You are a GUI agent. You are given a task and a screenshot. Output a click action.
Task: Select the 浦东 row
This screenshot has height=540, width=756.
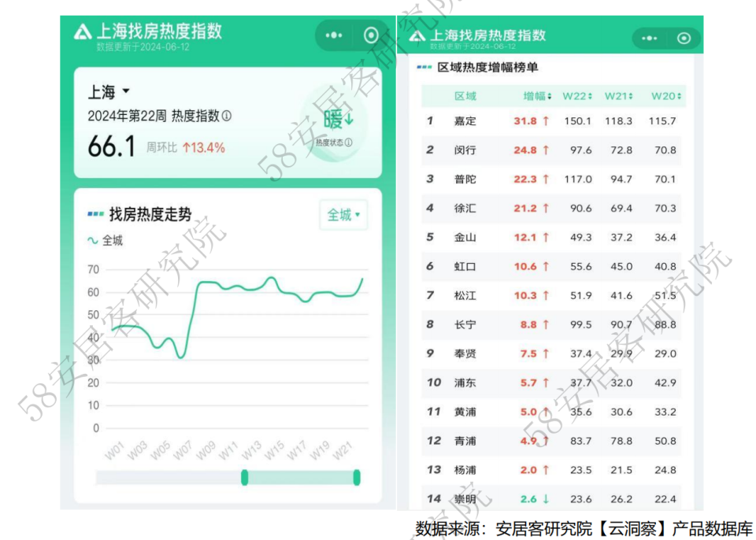[551, 383]
